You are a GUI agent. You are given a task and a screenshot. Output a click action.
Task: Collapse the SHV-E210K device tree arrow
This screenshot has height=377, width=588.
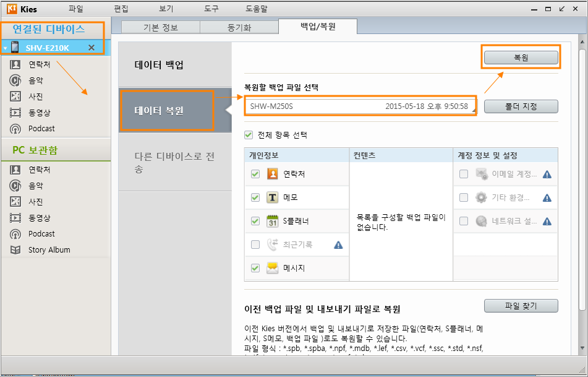point(5,48)
